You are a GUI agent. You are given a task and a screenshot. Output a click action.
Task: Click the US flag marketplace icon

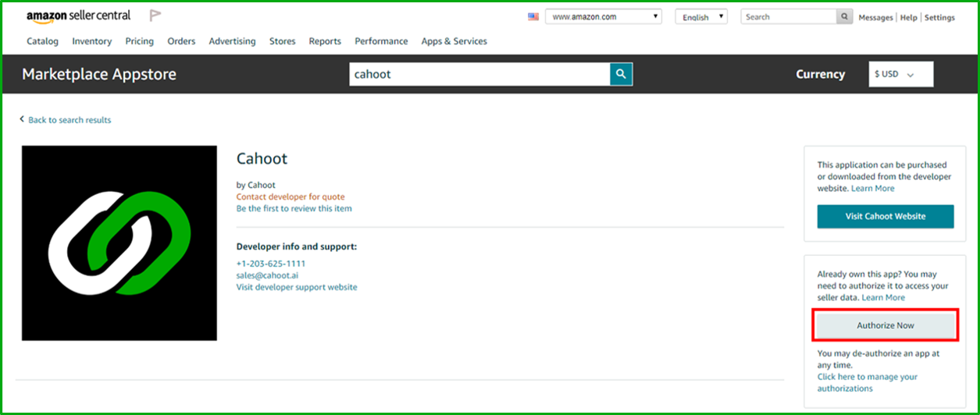pos(533,16)
